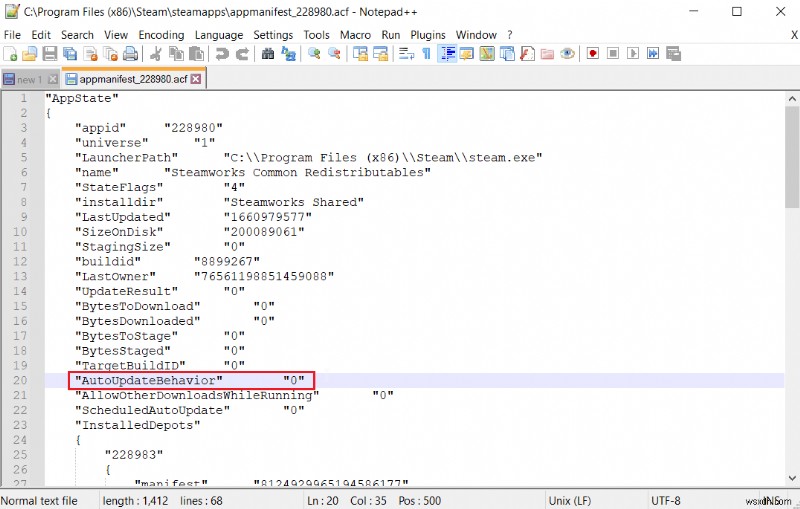Screen dimensions: 800x509
Task: Close the new 1 tab
Action: click(53, 80)
